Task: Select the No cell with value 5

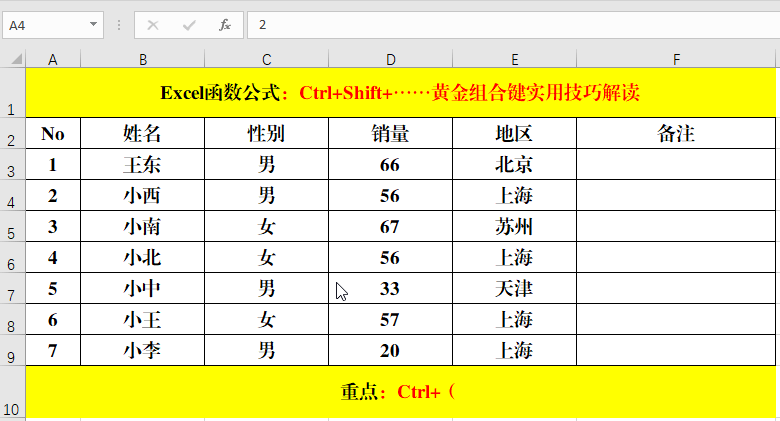Action: [53, 288]
